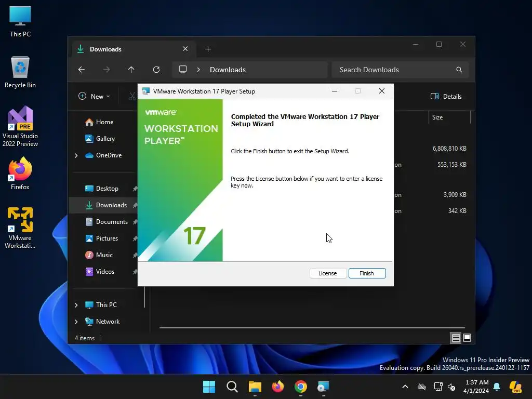Expand address bar chevron before Downloads
Screen dimensions: 532x399
[x=198, y=70]
